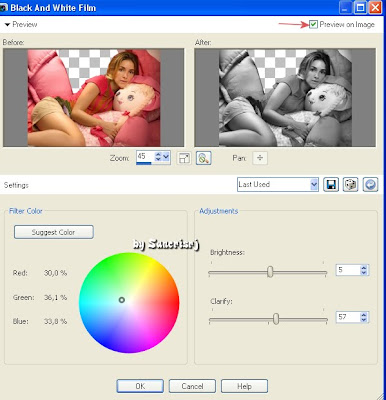Click the randomize parameters dice icon
Viewport: 386px width, 400px height.
pos(351,184)
